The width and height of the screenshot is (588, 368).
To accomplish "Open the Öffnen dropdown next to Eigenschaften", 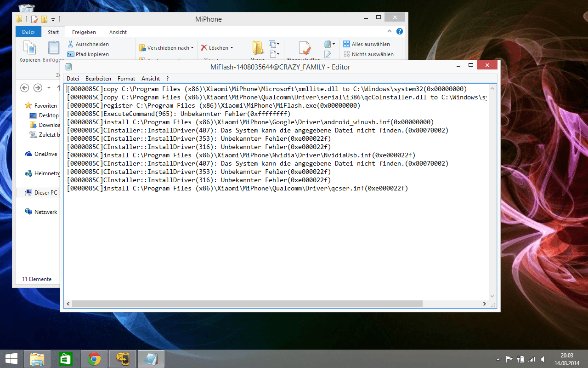I will tap(329, 44).
